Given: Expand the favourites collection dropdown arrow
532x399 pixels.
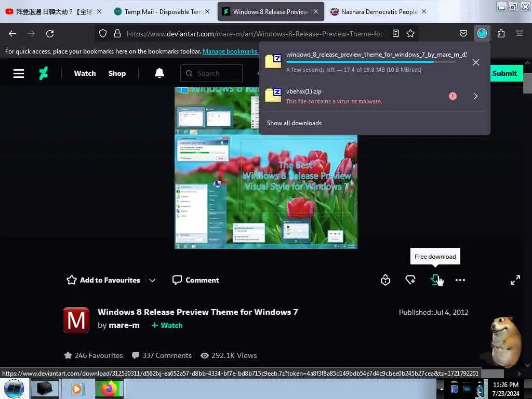Looking at the screenshot, I should click(152, 280).
